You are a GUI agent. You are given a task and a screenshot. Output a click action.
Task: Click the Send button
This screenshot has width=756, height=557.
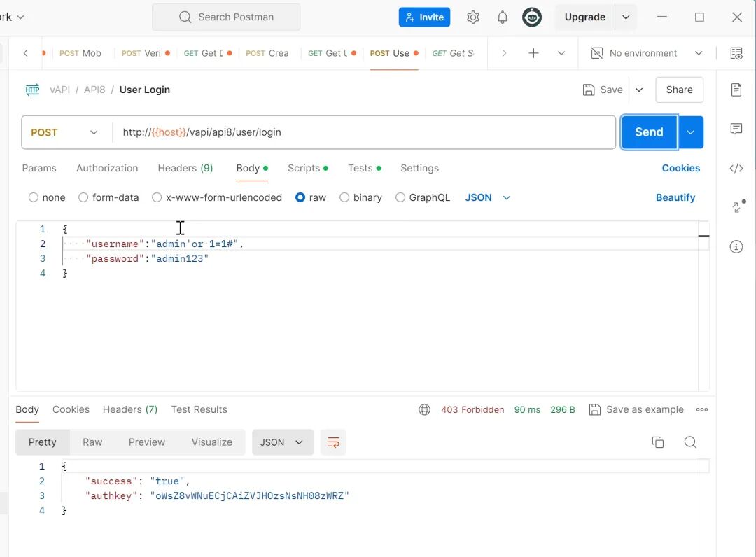pos(648,132)
